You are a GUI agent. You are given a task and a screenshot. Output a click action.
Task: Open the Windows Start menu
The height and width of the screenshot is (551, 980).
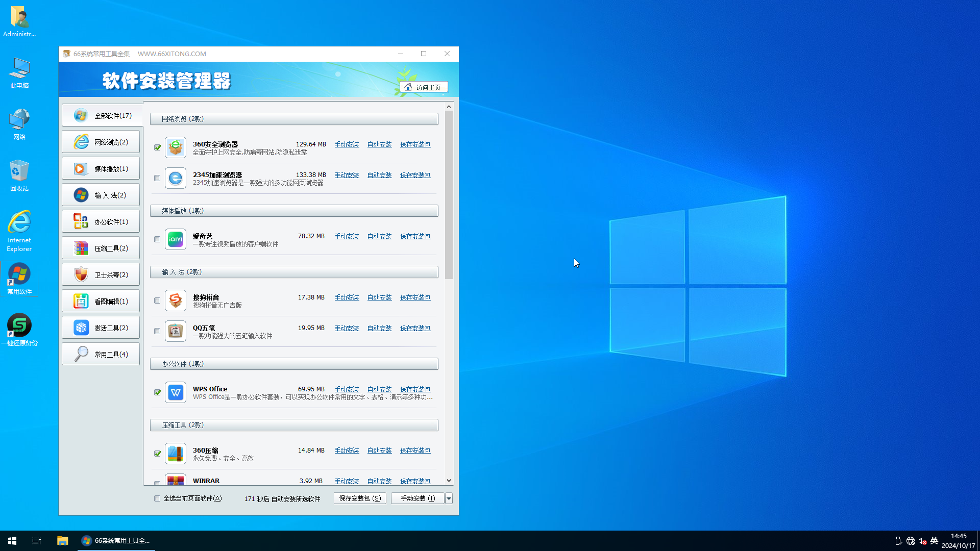pos(12,541)
